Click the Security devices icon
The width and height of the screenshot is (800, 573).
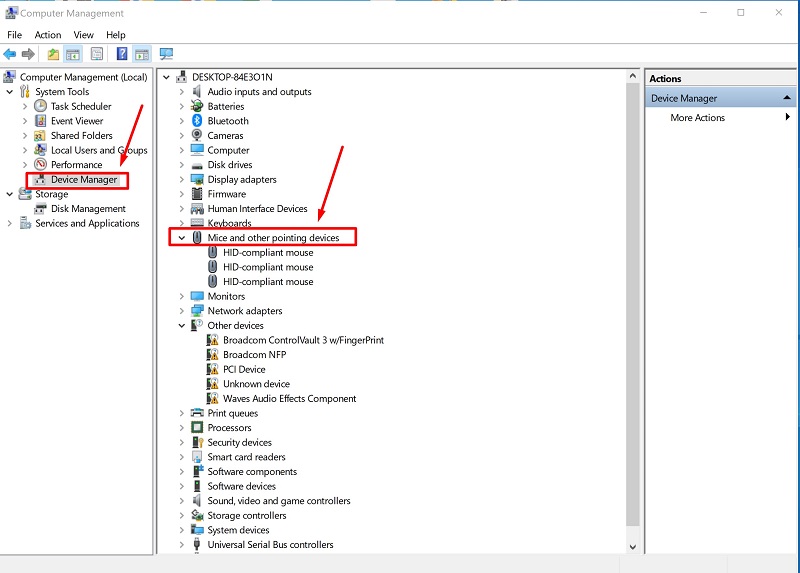[197, 442]
